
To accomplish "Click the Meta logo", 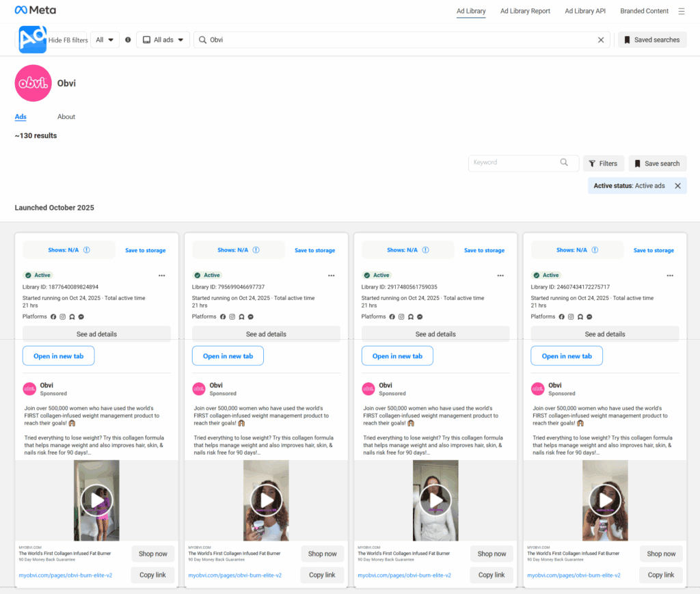I will [36, 10].
